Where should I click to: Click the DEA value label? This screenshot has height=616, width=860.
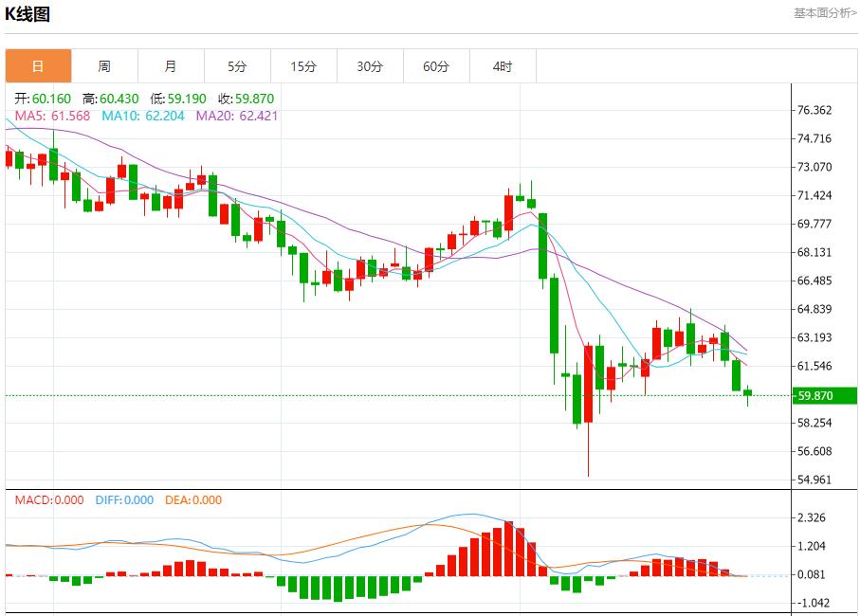(x=193, y=500)
